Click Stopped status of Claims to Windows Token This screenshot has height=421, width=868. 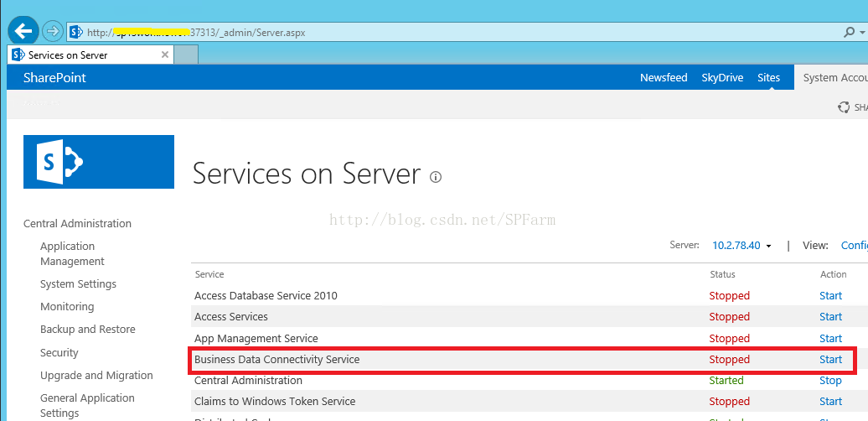[x=729, y=402]
